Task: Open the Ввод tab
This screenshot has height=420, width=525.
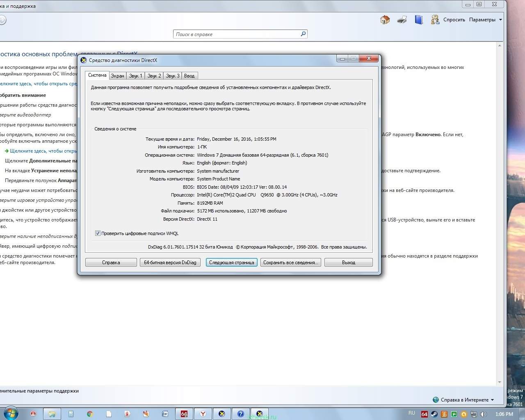Action: (x=189, y=76)
